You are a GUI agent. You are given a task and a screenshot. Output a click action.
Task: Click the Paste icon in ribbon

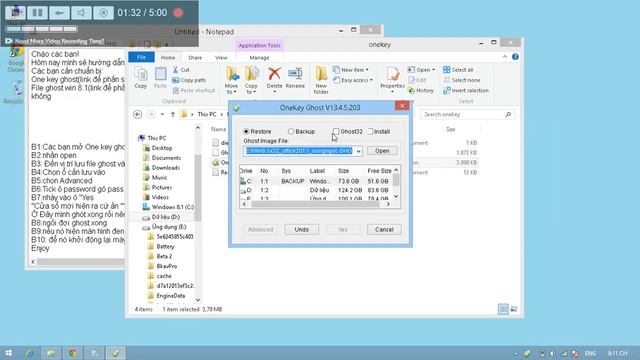(160, 78)
